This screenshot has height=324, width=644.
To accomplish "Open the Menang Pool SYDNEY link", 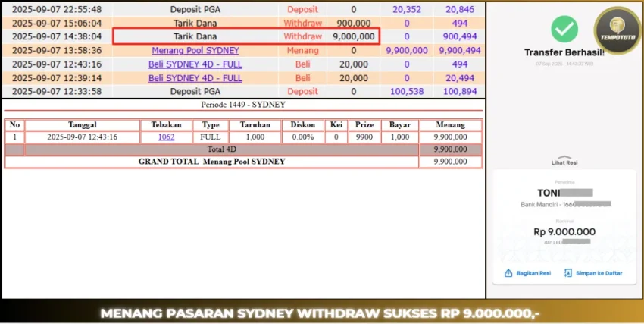I will coord(195,51).
